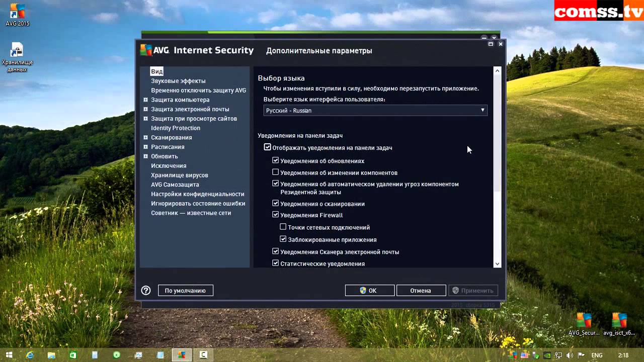Switch to the AVG taskbar window

(x=182, y=355)
